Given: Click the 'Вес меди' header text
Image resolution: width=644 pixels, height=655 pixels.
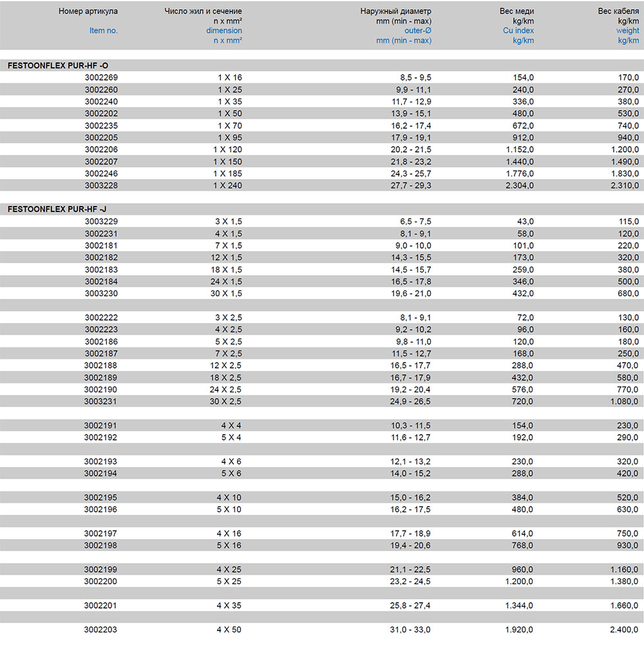Looking at the screenshot, I should (516, 12).
